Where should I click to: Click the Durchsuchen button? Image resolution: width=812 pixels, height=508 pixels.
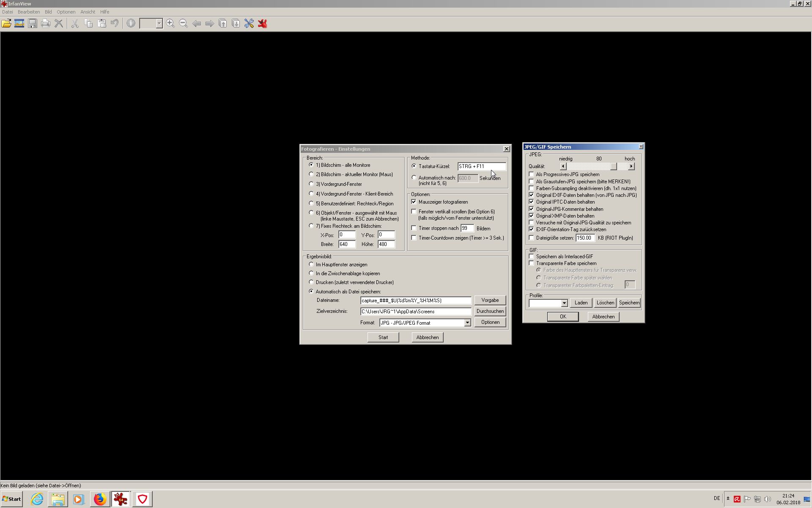click(x=490, y=311)
